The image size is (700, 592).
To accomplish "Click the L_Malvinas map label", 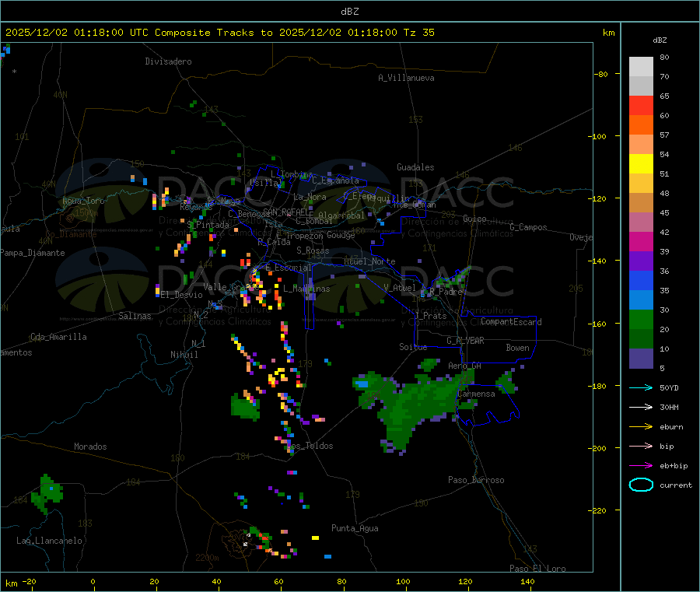I will coord(306,289).
